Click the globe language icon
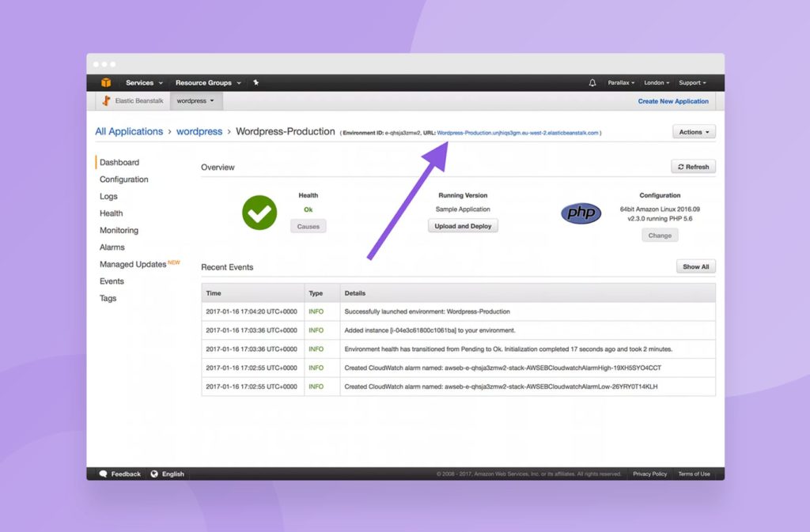 [154, 474]
